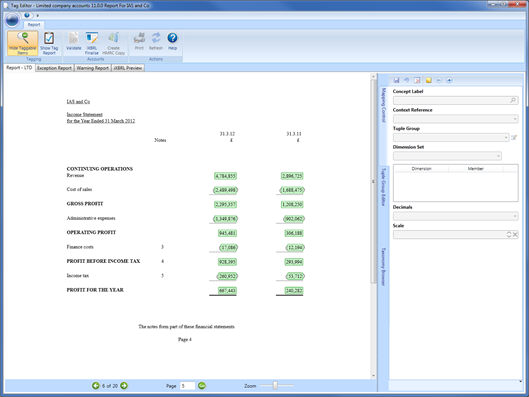Screen dimensions: 529x397
Task: Switch to the Report - LTD tab
Action: (x=19, y=68)
